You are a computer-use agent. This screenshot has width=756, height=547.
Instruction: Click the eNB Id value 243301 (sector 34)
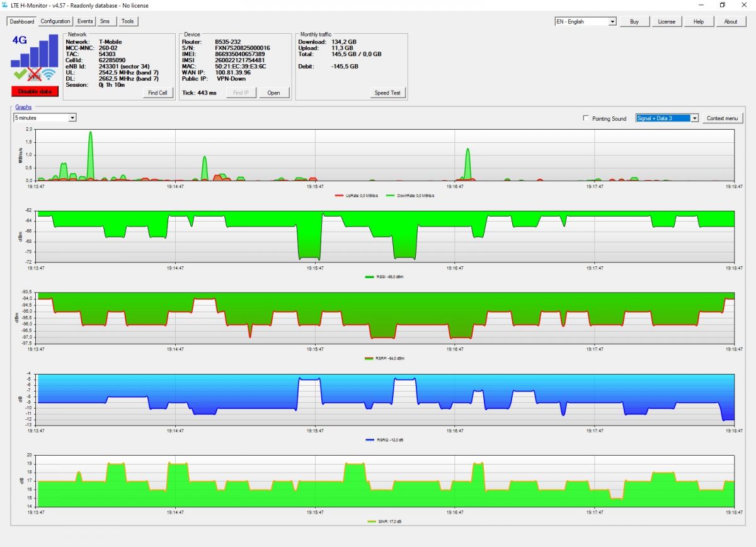pyautogui.click(x=124, y=66)
